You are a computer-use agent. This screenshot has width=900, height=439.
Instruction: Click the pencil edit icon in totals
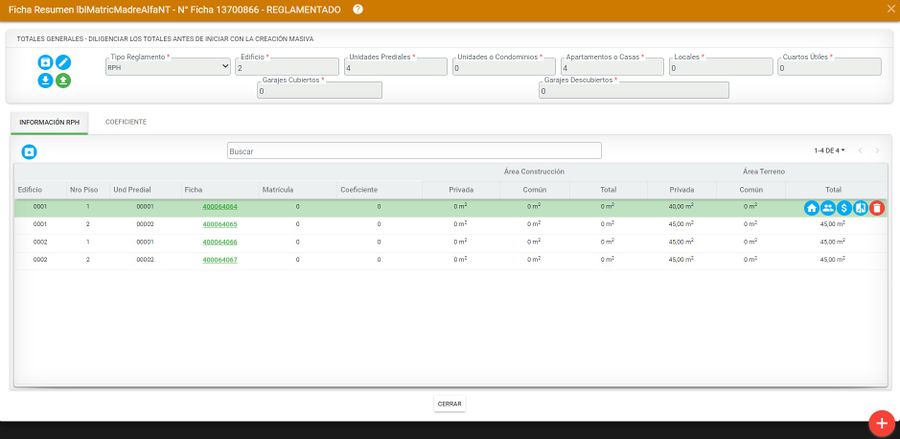[63, 62]
